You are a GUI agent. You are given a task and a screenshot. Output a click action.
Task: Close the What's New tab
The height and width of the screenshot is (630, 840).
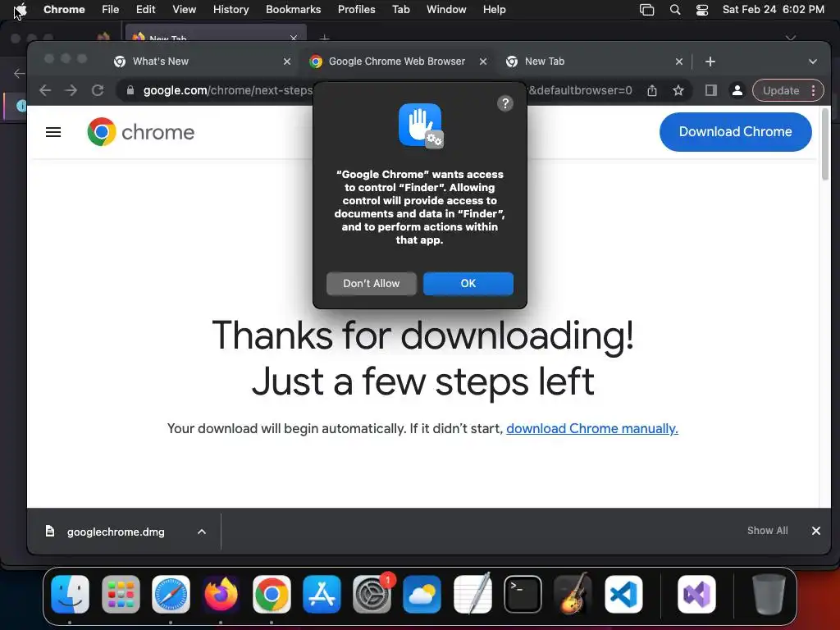coord(287,62)
